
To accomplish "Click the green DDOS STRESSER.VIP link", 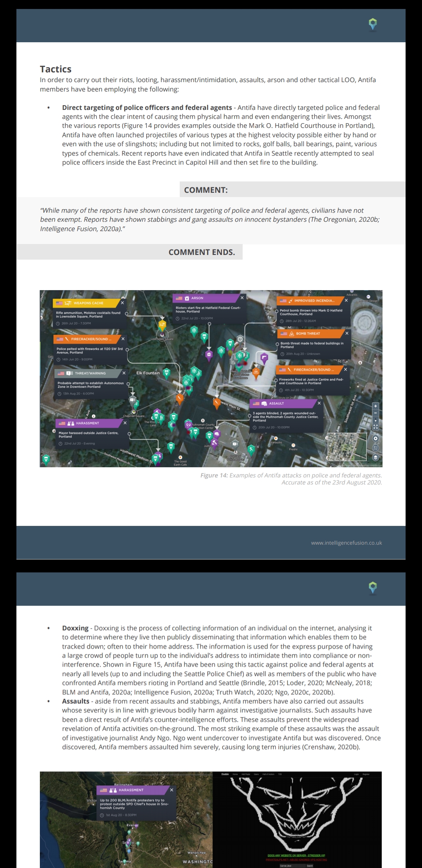I will coord(297,855).
